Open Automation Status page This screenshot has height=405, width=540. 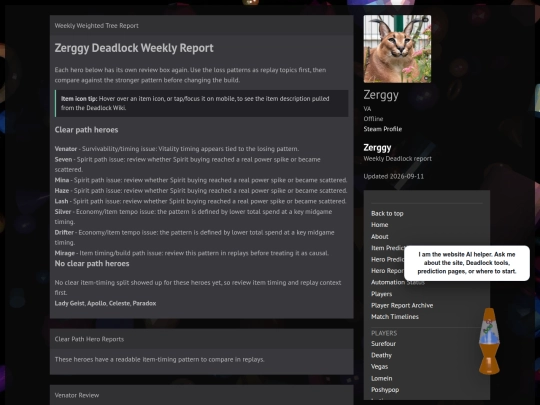[x=398, y=282]
